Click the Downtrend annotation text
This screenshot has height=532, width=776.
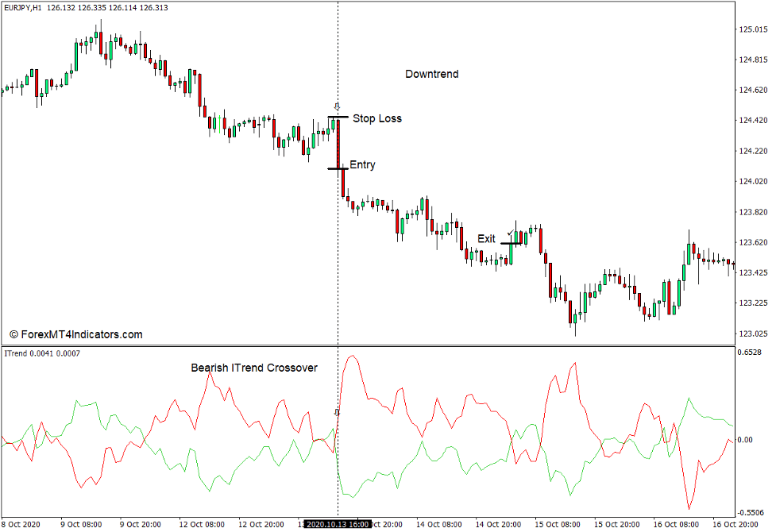coord(432,74)
